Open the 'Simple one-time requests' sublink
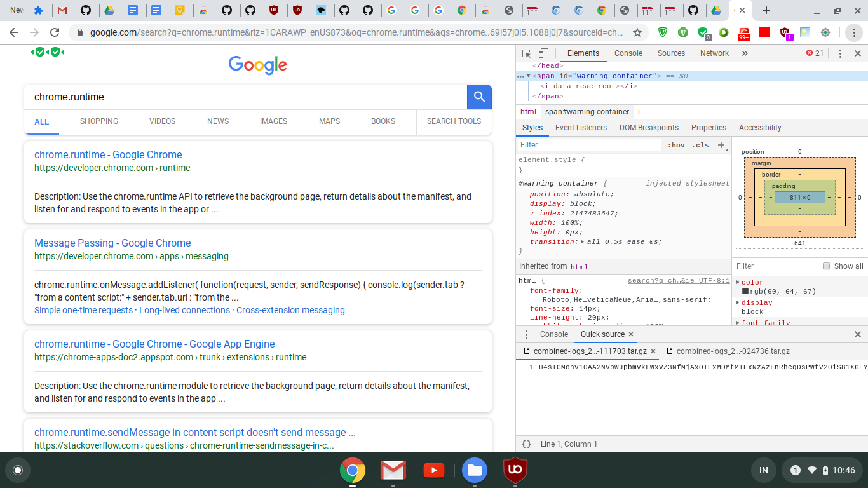This screenshot has width=868, height=488. tap(84, 310)
